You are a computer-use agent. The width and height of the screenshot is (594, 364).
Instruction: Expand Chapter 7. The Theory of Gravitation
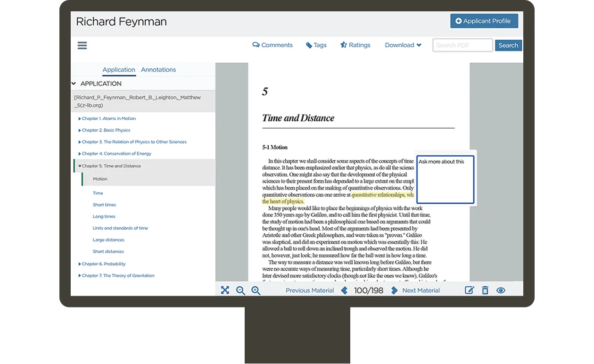coord(80,276)
